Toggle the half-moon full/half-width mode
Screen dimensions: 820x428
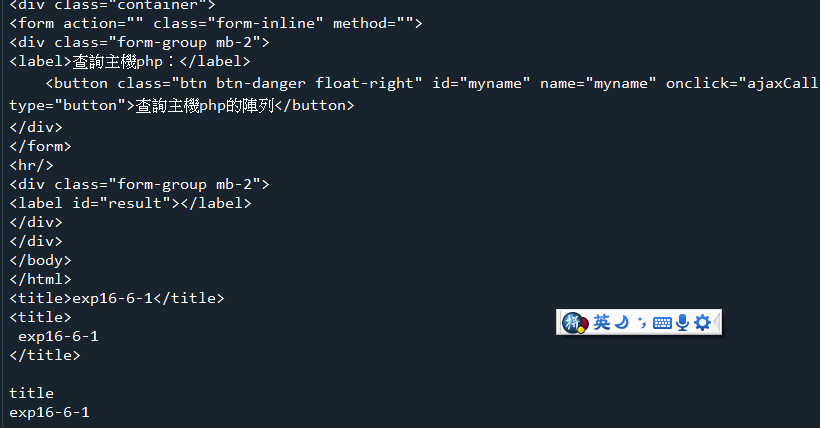621,322
